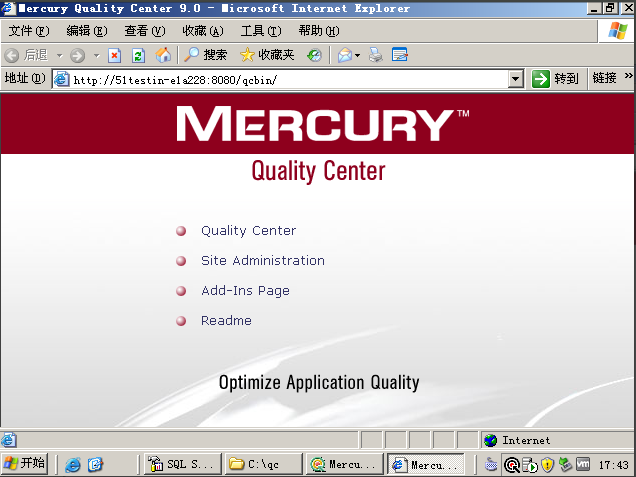Image resolution: width=636 pixels, height=477 pixels.
Task: Click the Optimize Application Quality text
Action: point(319,382)
